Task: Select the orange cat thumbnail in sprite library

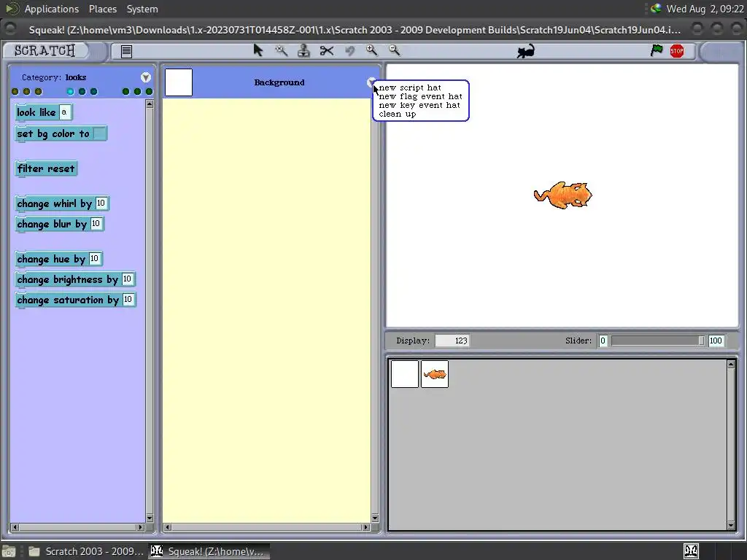Action: pos(435,374)
